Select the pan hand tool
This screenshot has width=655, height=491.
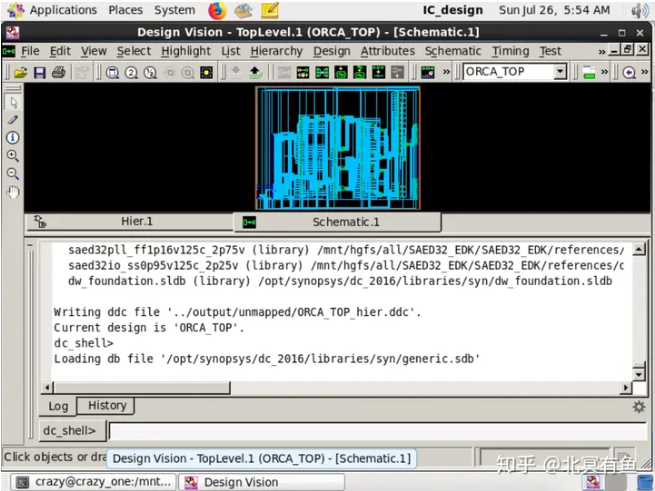[x=13, y=192]
